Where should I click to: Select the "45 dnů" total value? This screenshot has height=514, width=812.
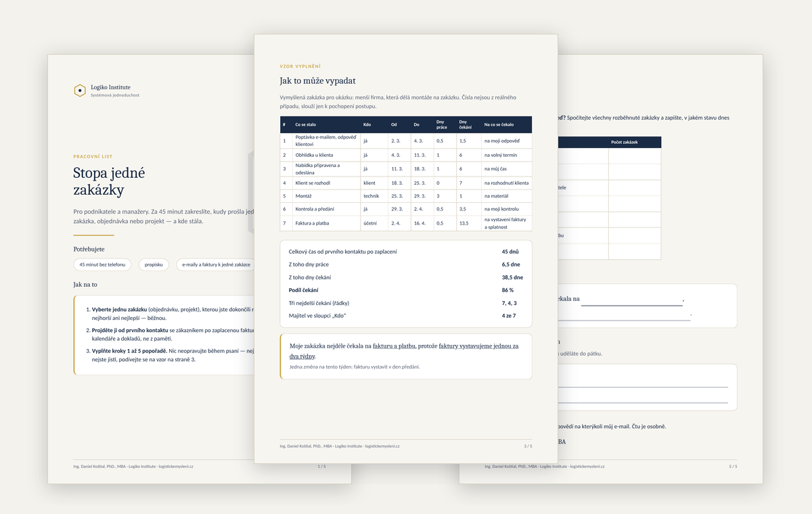[x=512, y=252]
